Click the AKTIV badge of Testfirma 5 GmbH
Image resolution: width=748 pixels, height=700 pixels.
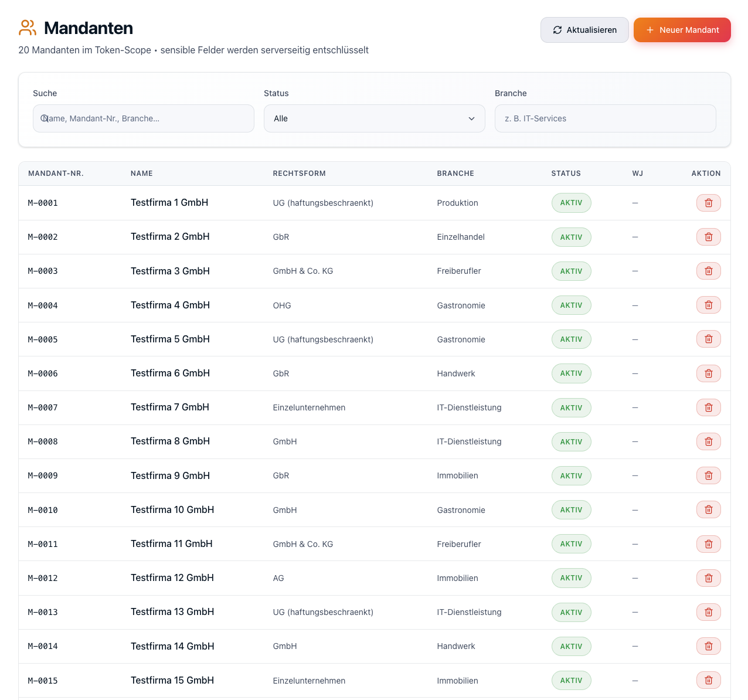571,339
